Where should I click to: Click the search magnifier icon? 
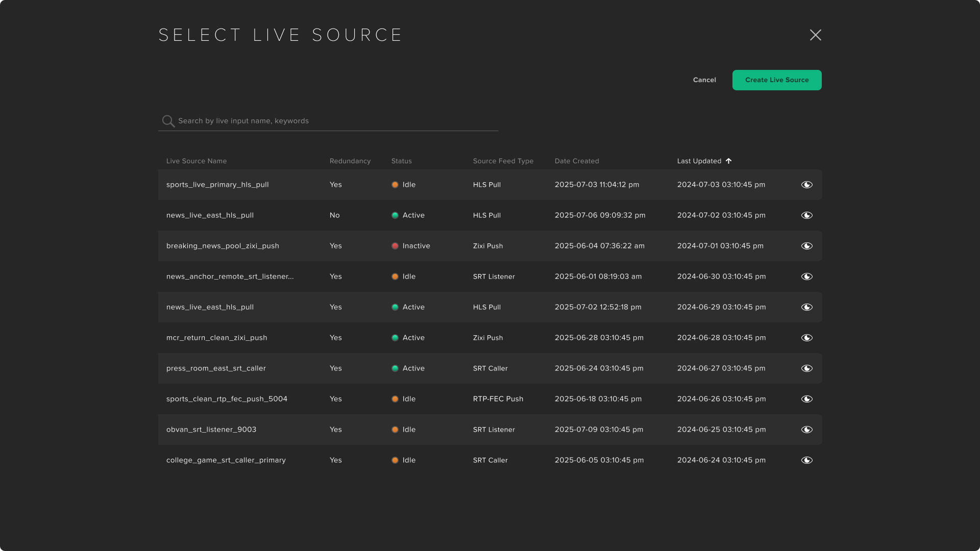tap(168, 121)
